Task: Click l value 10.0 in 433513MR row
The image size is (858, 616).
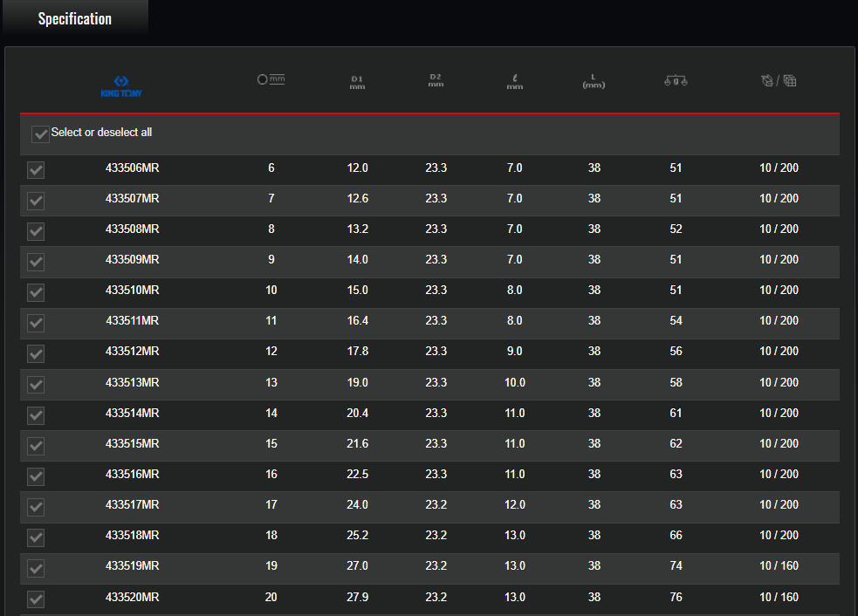Action: (x=514, y=383)
